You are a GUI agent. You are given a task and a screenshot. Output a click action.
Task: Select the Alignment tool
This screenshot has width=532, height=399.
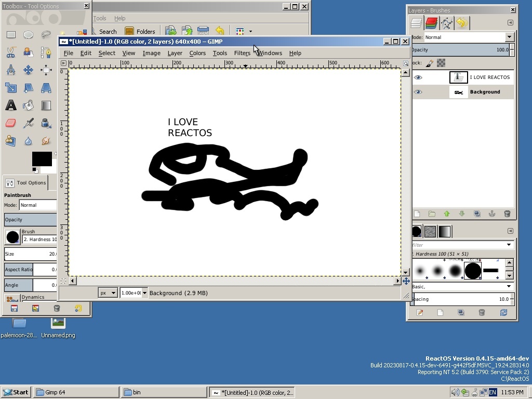(46, 70)
